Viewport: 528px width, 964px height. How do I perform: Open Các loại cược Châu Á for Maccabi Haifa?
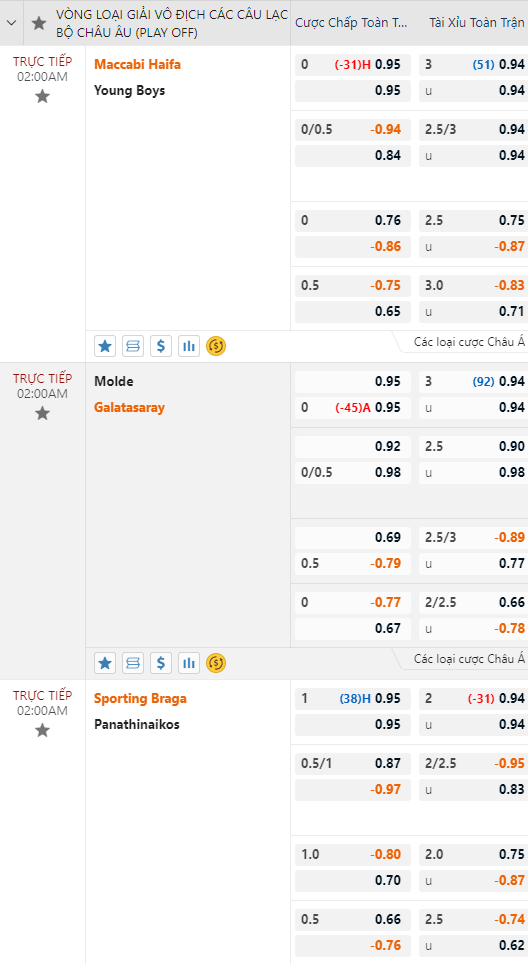[469, 342]
